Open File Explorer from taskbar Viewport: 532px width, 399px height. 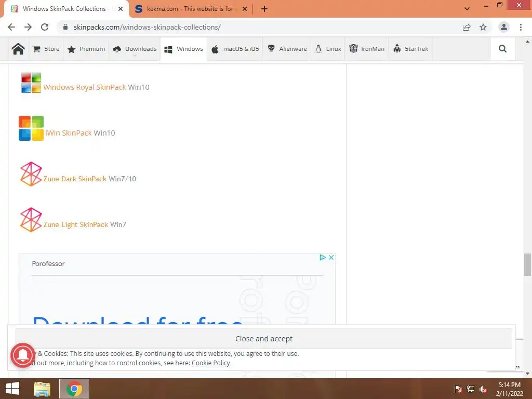42,389
